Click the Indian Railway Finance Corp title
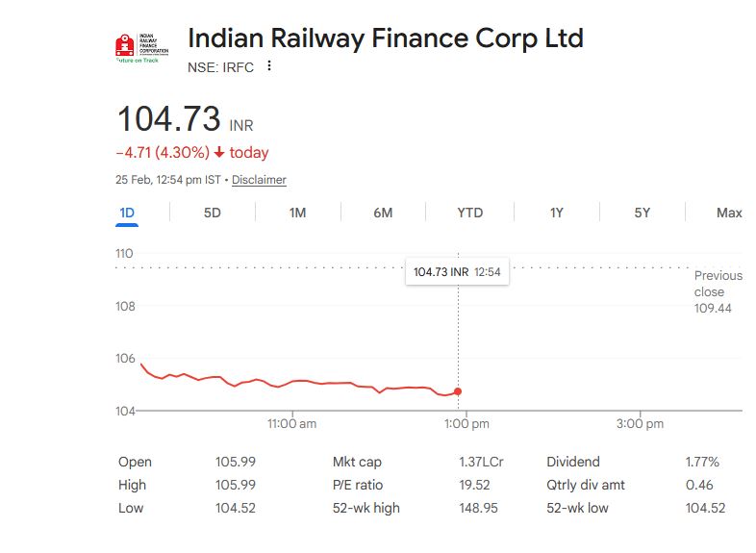 tap(385, 38)
